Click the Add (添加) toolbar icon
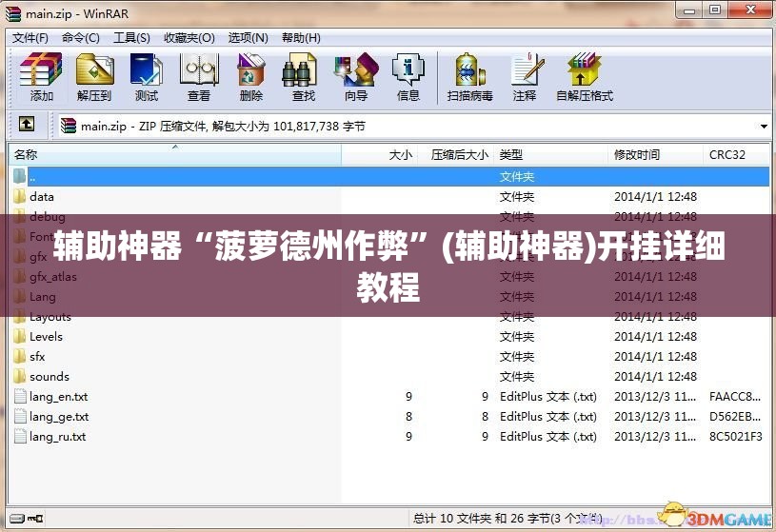This screenshot has height=532, width=776. pos(41,70)
